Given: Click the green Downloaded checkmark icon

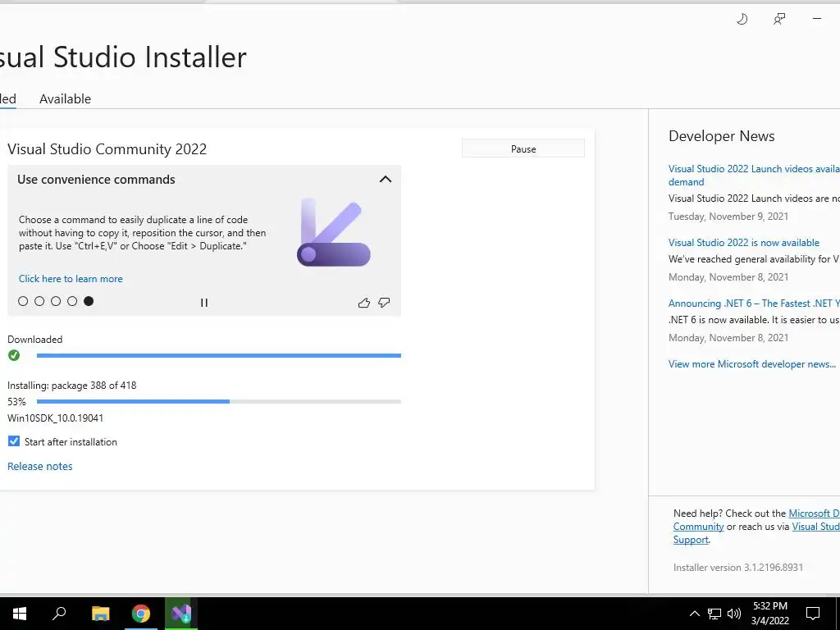Looking at the screenshot, I should click(x=14, y=355).
